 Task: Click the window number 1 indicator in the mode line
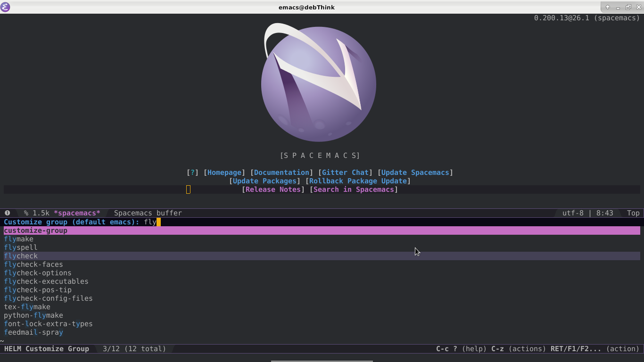(x=7, y=213)
